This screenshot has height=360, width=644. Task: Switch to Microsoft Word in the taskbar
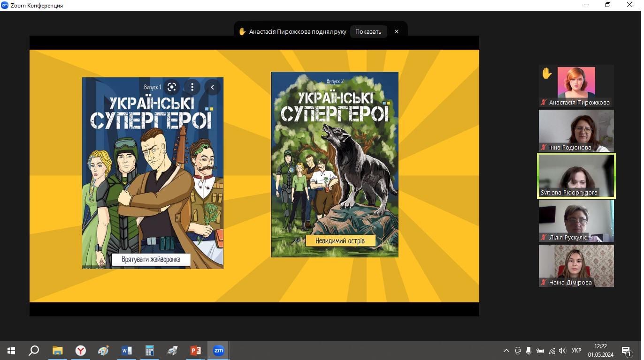tap(126, 351)
